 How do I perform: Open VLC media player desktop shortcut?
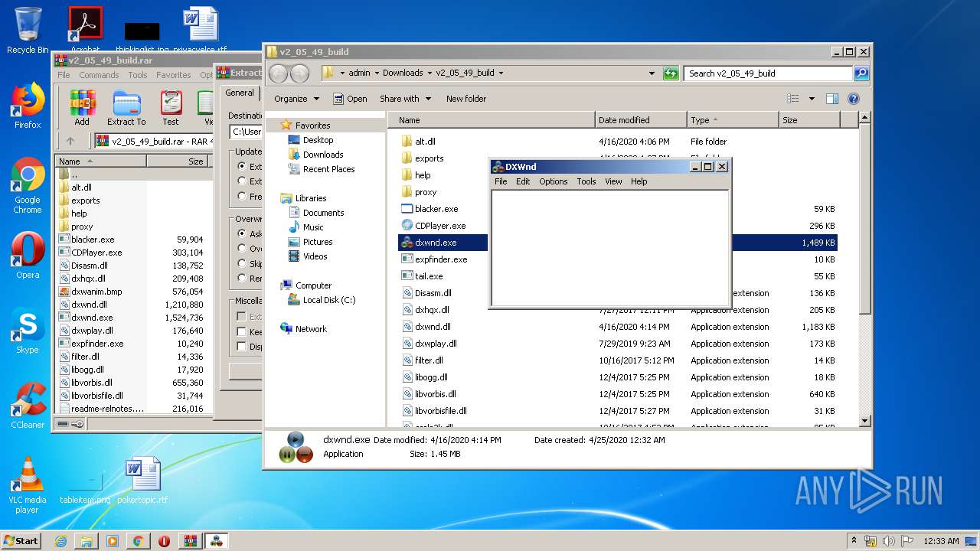coord(28,485)
